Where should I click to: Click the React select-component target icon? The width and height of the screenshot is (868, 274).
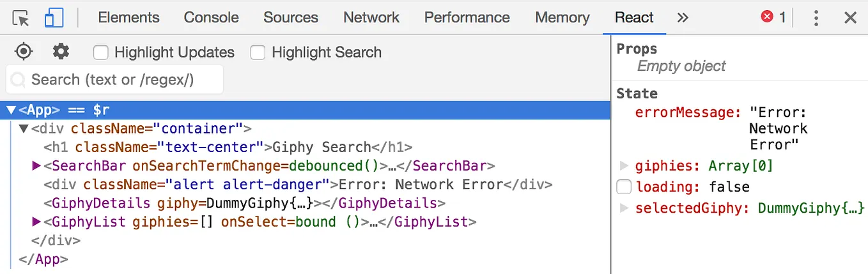tap(24, 52)
